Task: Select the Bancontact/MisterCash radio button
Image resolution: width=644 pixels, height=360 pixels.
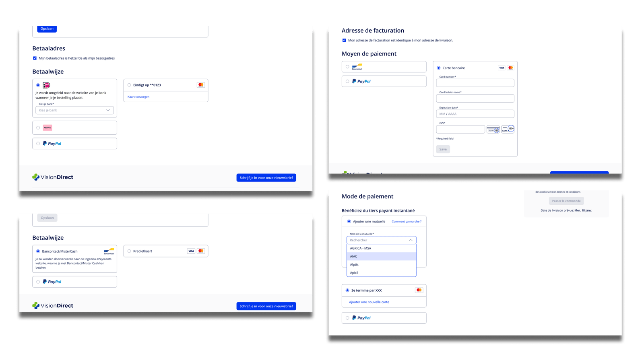Action: (x=38, y=251)
